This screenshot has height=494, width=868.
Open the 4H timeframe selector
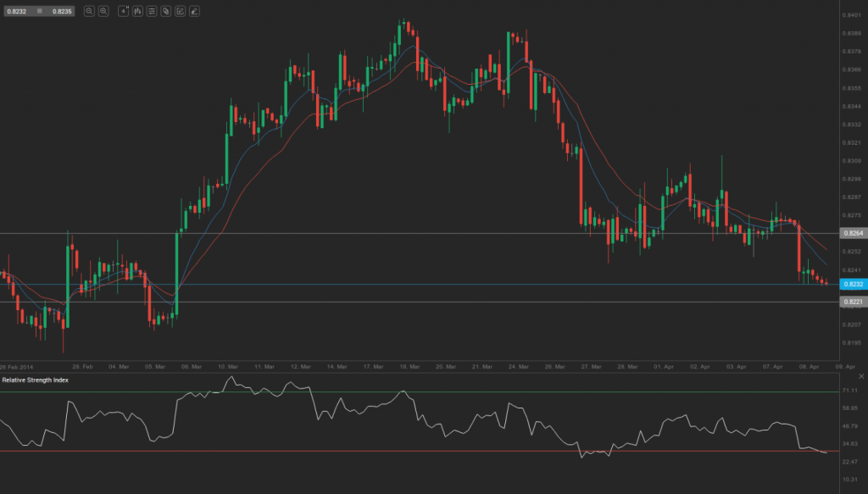coord(123,11)
